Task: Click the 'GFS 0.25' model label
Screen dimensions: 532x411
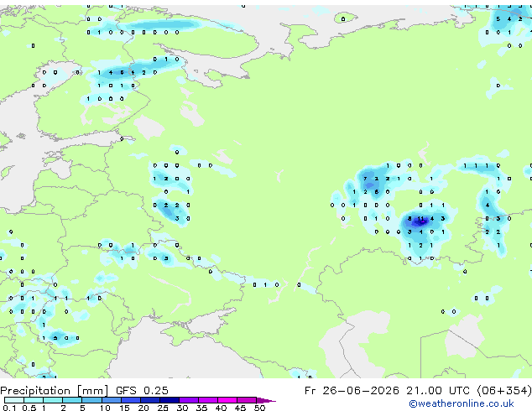Action: point(142,391)
